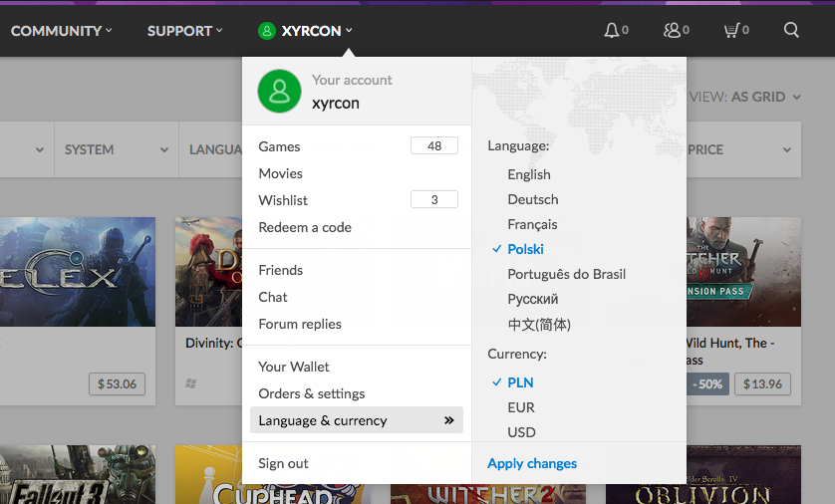This screenshot has width=835, height=504.
Task: Click the double-arrow on Language & currency
Action: (x=449, y=420)
